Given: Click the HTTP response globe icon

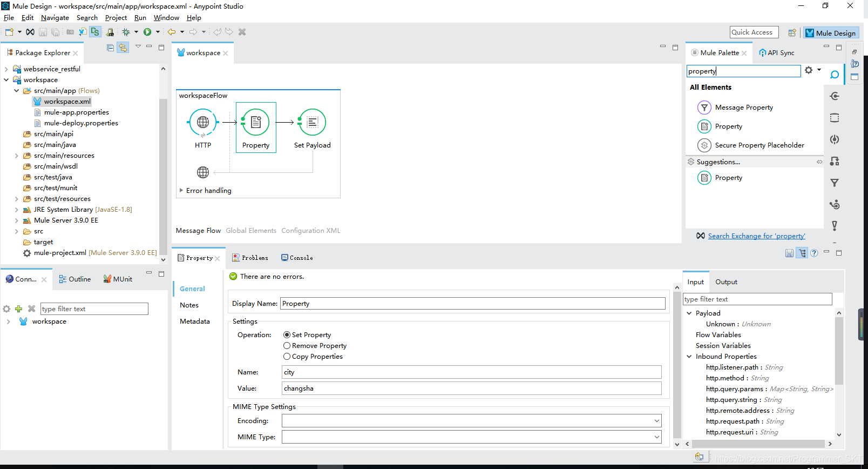Looking at the screenshot, I should click(203, 172).
